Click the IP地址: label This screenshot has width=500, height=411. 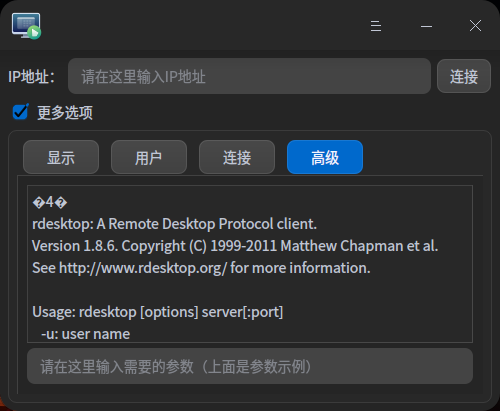tap(31, 77)
